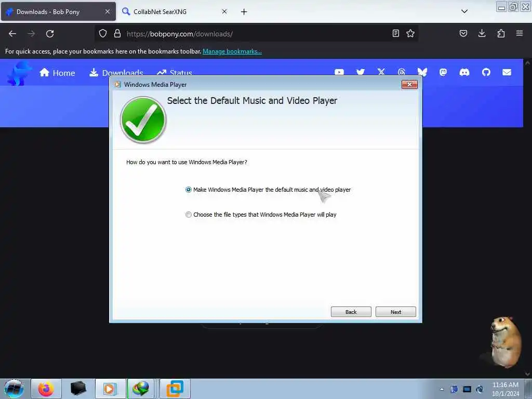Open Bob Pony's YouTube channel icon

click(x=339, y=72)
